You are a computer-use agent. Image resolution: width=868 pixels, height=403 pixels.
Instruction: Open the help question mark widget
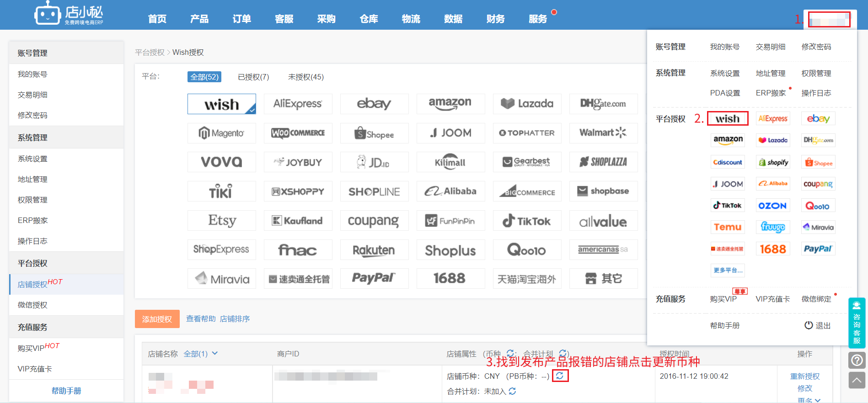[857, 361]
